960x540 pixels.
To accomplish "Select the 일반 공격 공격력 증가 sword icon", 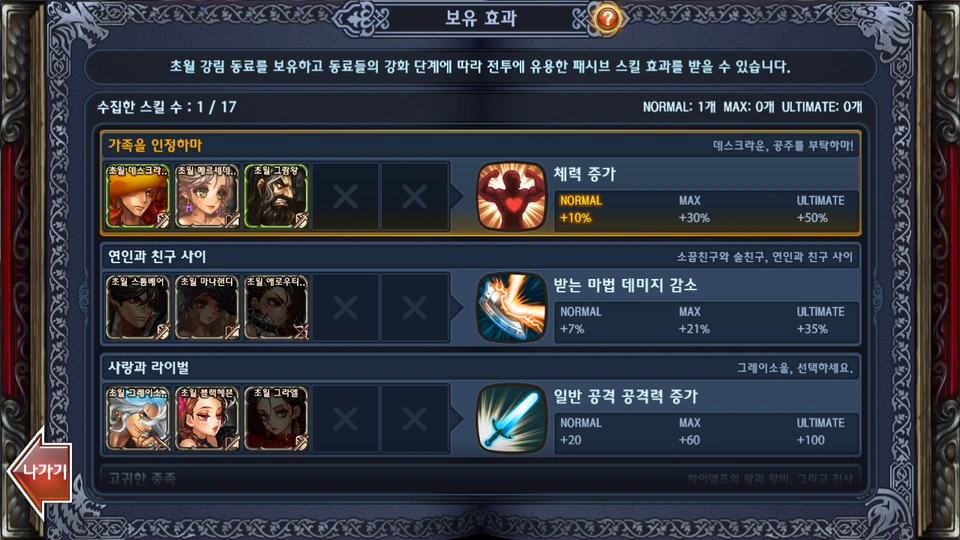I will pos(511,419).
